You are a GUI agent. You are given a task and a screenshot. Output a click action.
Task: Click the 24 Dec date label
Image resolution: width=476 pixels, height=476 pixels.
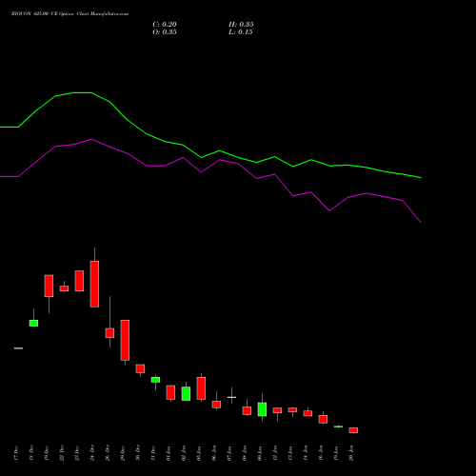click(x=92, y=453)
